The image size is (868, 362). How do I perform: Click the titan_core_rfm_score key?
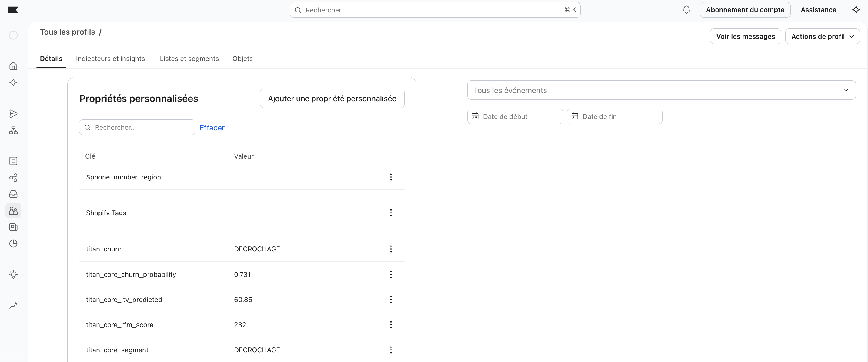pyautogui.click(x=119, y=325)
